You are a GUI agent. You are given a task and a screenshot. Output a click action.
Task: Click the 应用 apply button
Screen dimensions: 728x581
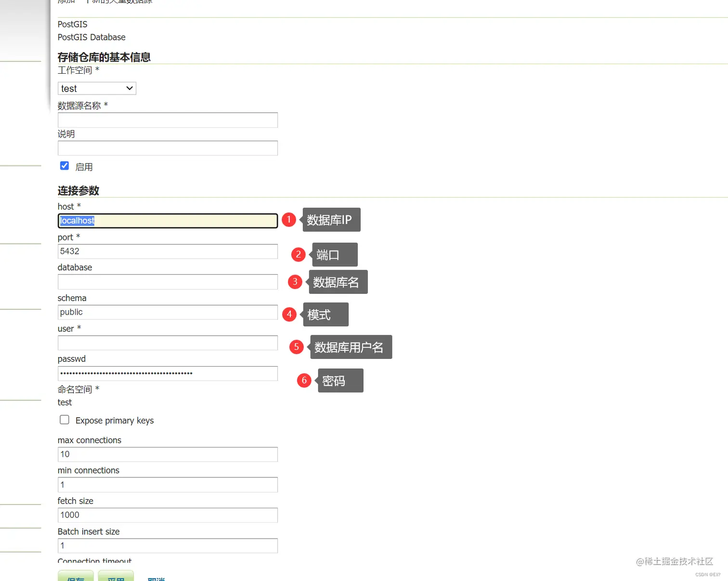(x=116, y=578)
